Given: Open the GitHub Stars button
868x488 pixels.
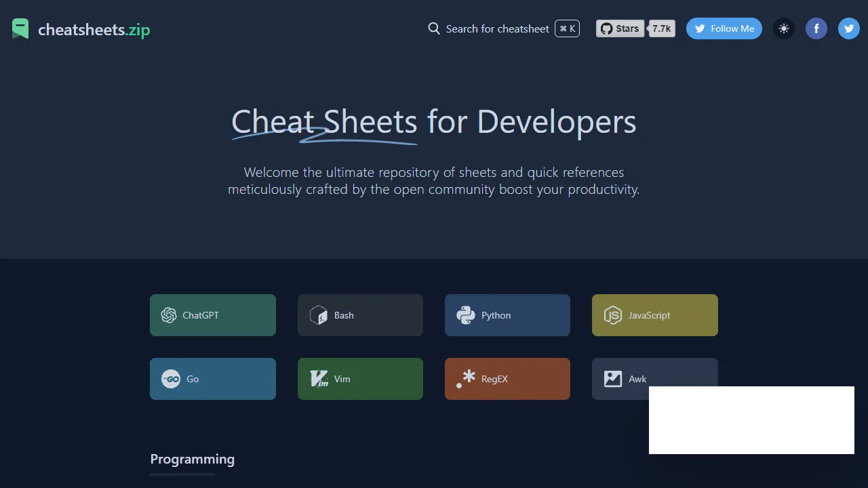Looking at the screenshot, I should pyautogui.click(x=620, y=28).
